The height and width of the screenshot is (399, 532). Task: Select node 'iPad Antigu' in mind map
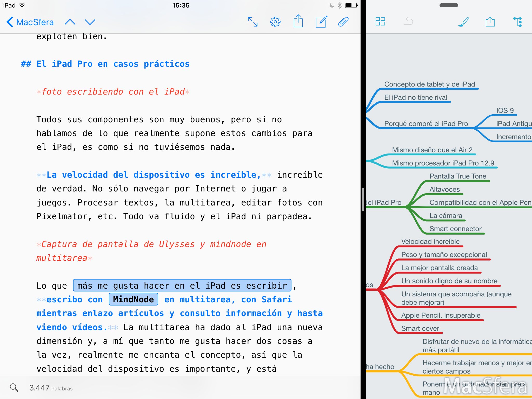[514, 124]
